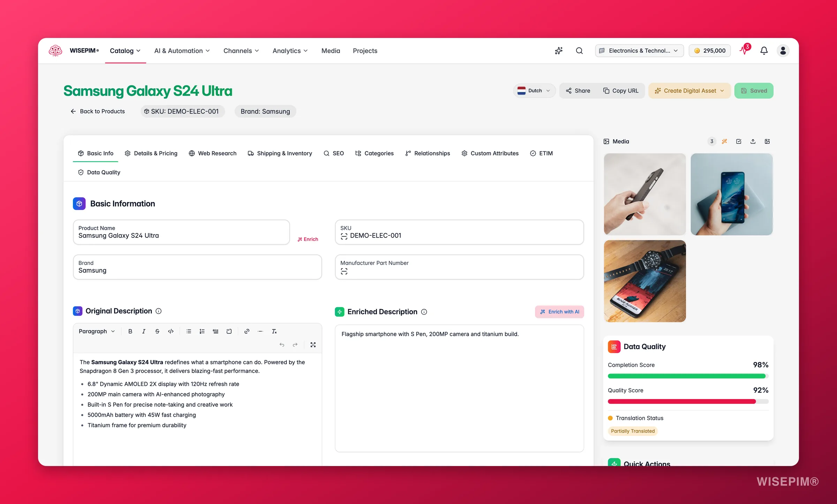Open Custom Attributes tab

tap(490, 153)
